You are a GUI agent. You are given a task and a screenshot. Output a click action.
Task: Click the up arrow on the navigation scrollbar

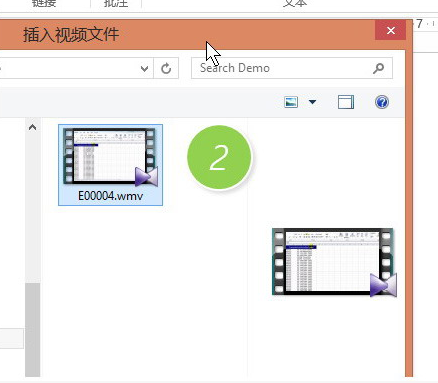point(32,127)
